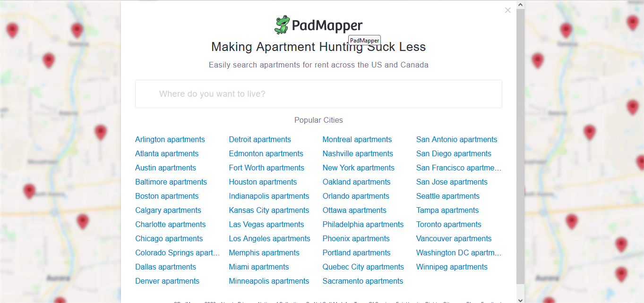
Task: Open Arlington apartments link
Action: coord(170,140)
